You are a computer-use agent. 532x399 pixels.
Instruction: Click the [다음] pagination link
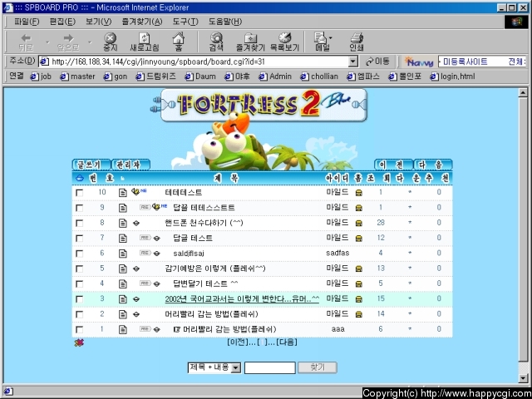click(287, 342)
